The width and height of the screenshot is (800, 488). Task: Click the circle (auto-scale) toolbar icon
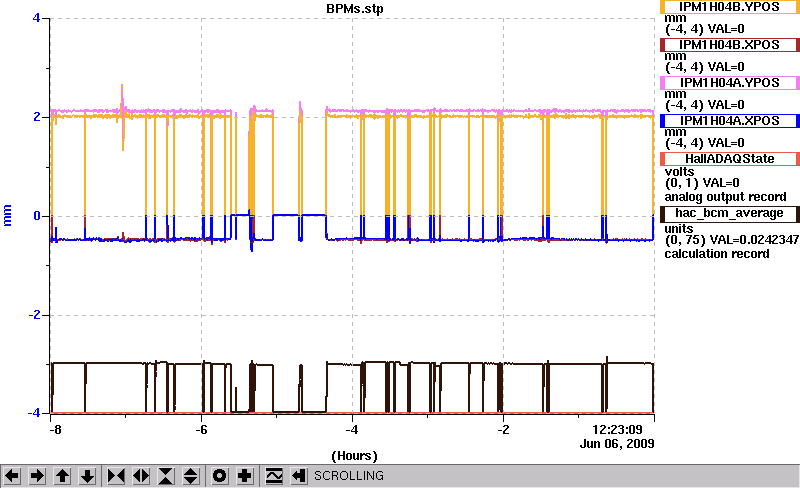coord(219,476)
